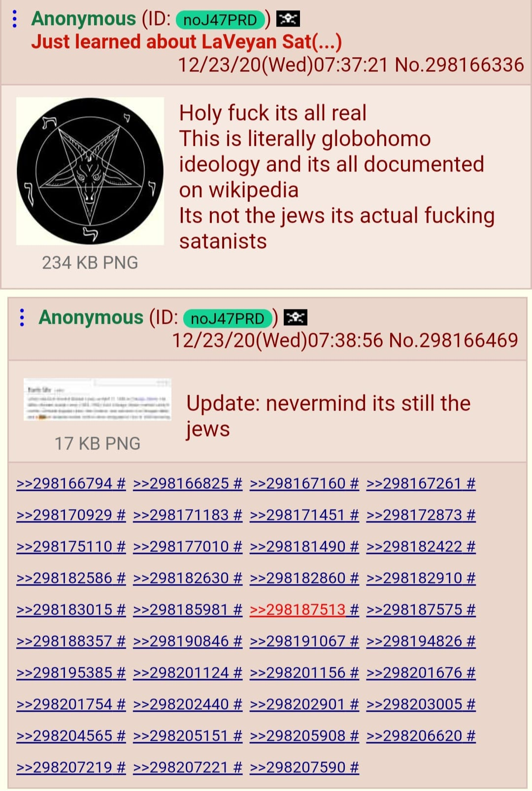This screenshot has width=532, height=791.
Task: Click the # beside >>298194826
Action: click(x=471, y=641)
